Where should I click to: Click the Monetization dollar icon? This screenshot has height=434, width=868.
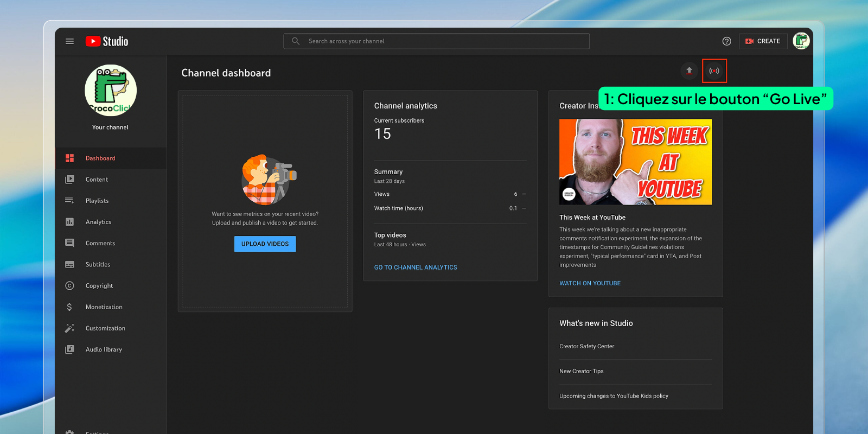pos(69,307)
